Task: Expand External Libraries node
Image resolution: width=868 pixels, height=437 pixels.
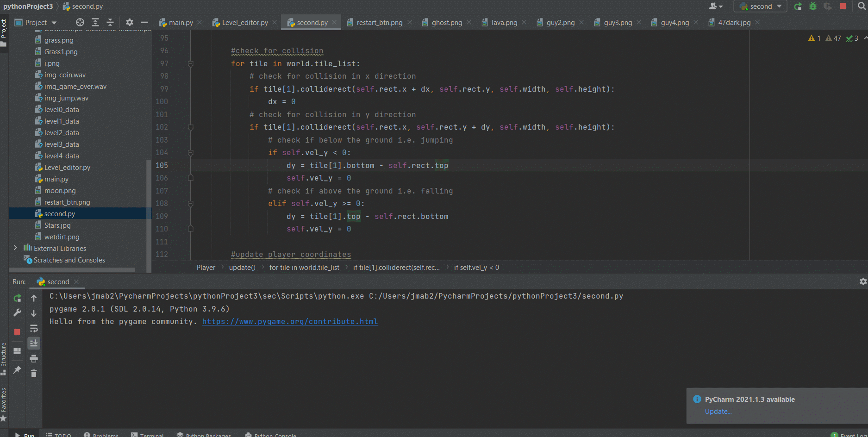Action: tap(15, 248)
